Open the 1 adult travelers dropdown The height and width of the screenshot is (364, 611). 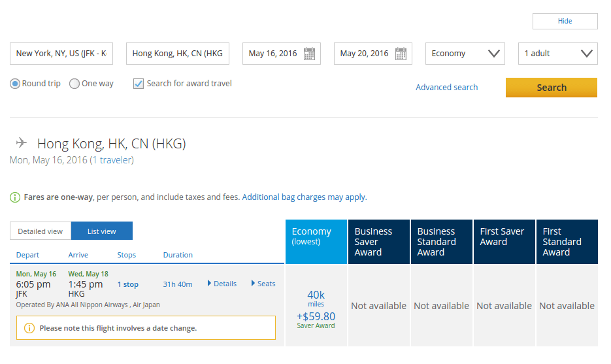point(557,54)
